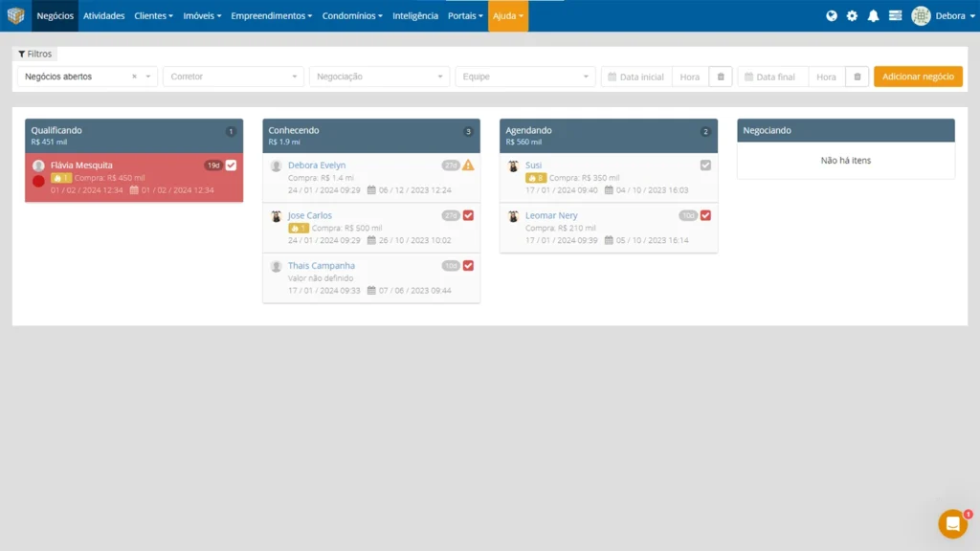This screenshot has height=551, width=980.
Task: Click Flávia Mesquita's avatar icon
Action: tap(38, 165)
